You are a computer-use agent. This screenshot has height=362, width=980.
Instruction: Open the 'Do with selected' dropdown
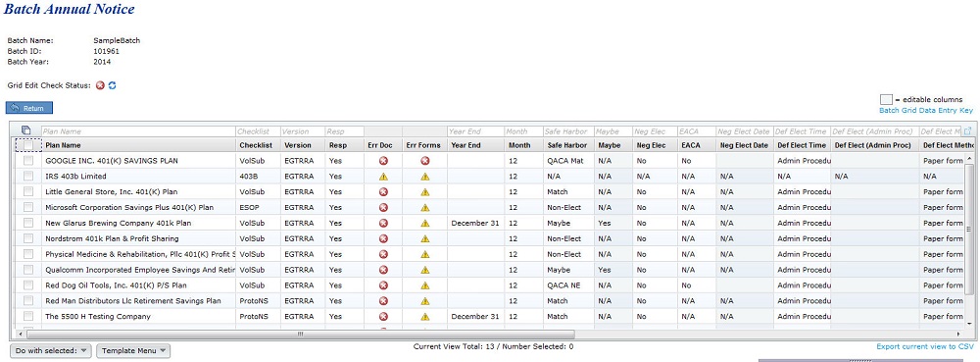tap(51, 351)
